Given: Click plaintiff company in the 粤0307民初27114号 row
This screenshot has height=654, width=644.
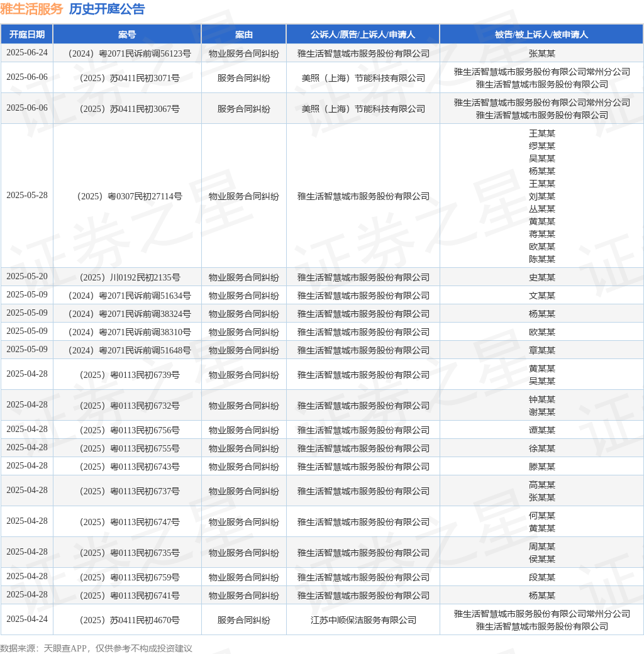Looking at the screenshot, I should (x=364, y=196).
